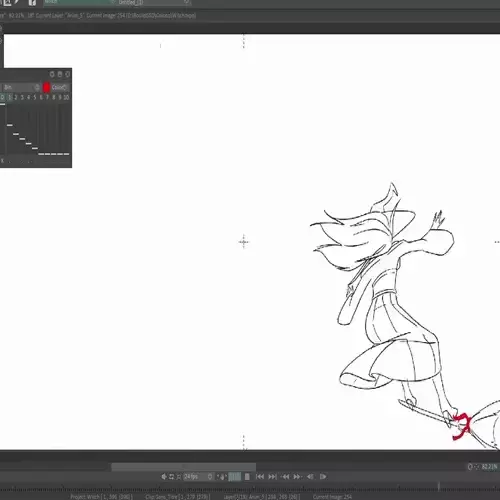500x500 pixels.
Task: Select frame 5 column in light table
Action: pyautogui.click(x=35, y=97)
